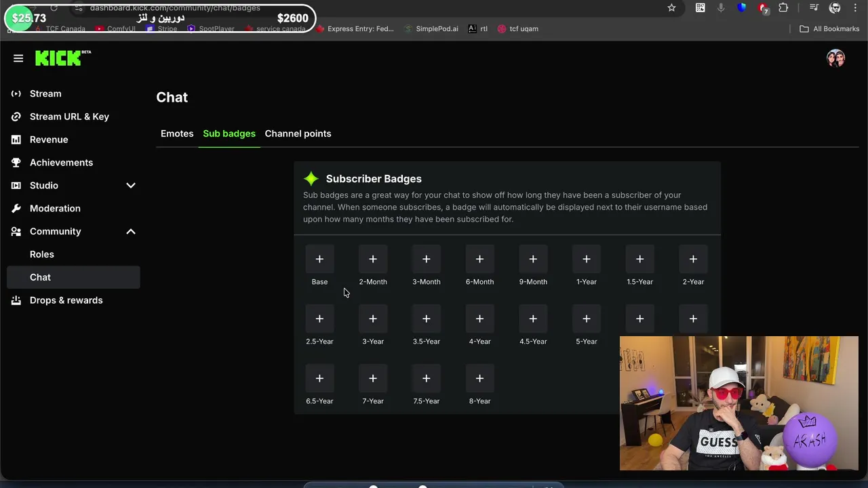The height and width of the screenshot is (488, 868).
Task: Click the webcam overlay thumbnail
Action: click(738, 403)
